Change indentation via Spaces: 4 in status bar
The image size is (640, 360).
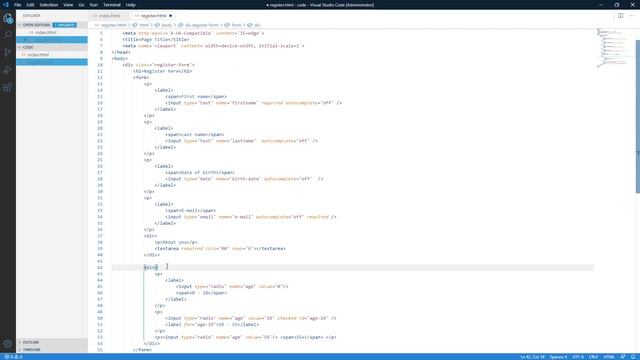pos(558,357)
